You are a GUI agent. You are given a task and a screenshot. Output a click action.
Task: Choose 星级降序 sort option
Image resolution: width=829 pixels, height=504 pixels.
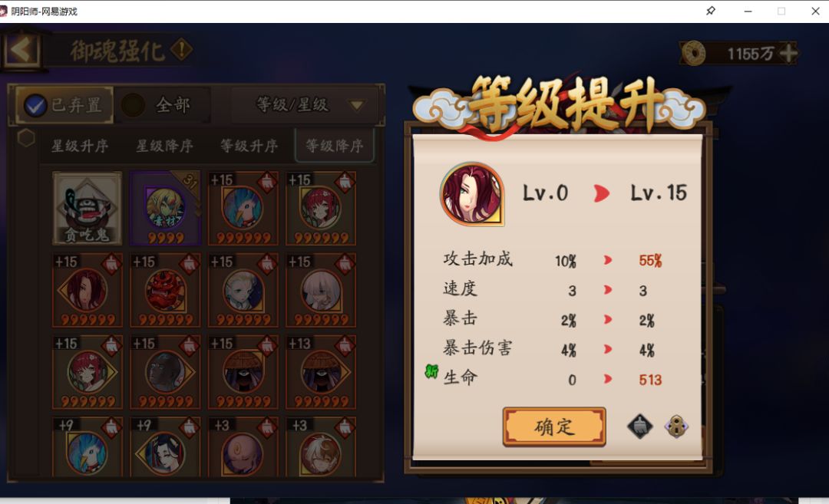click(x=165, y=146)
